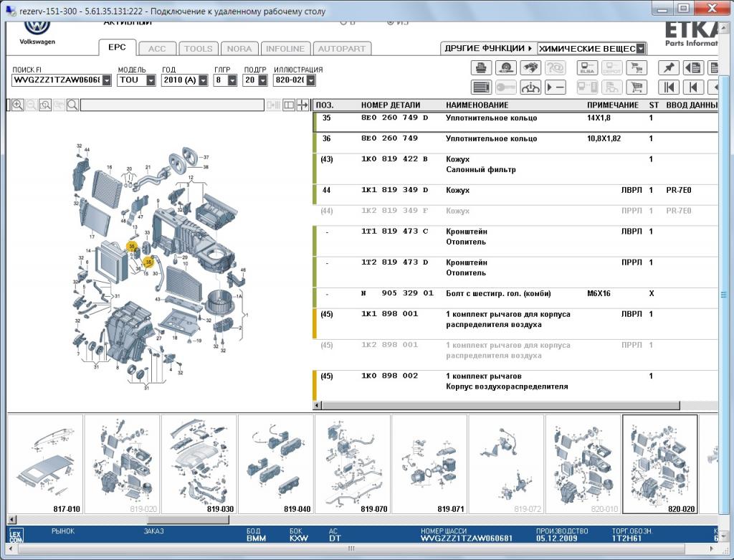This screenshot has width=734, height=560.
Task: Select part row 1T1 819 473 C
Action: (x=515, y=241)
